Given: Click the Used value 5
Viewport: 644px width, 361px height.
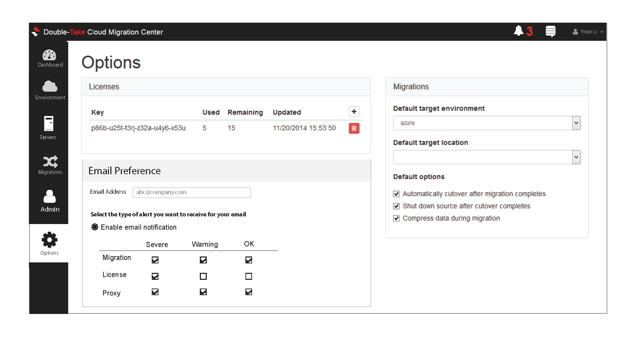Looking at the screenshot, I should pos(204,128).
